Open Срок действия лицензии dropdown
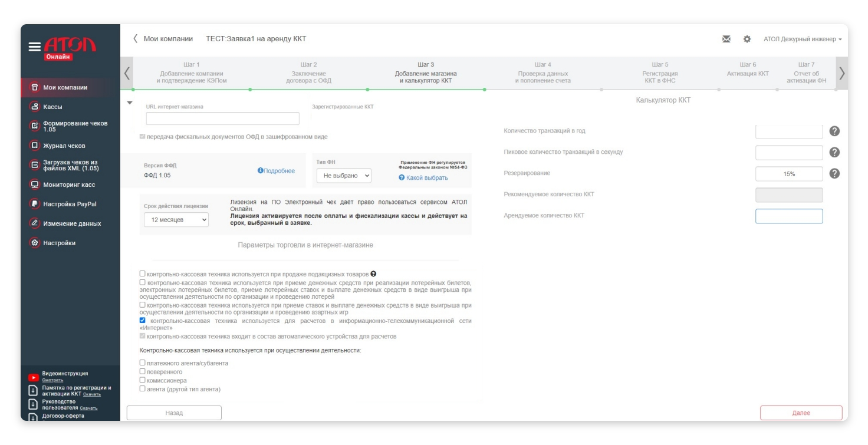868x445 pixels. click(176, 220)
